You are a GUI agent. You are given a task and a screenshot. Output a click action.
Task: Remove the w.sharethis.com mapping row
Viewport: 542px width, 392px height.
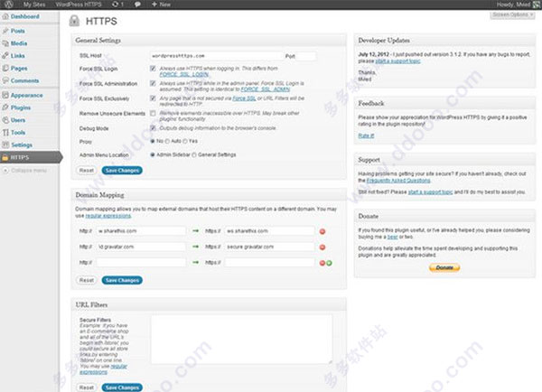click(322, 231)
